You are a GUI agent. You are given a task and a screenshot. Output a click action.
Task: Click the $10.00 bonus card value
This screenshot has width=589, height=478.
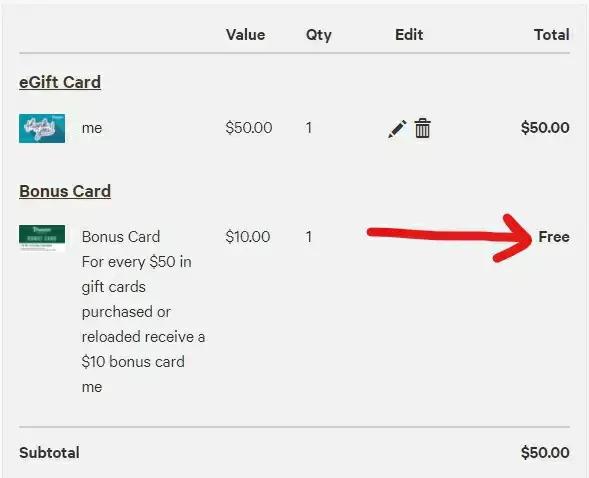[248, 237]
